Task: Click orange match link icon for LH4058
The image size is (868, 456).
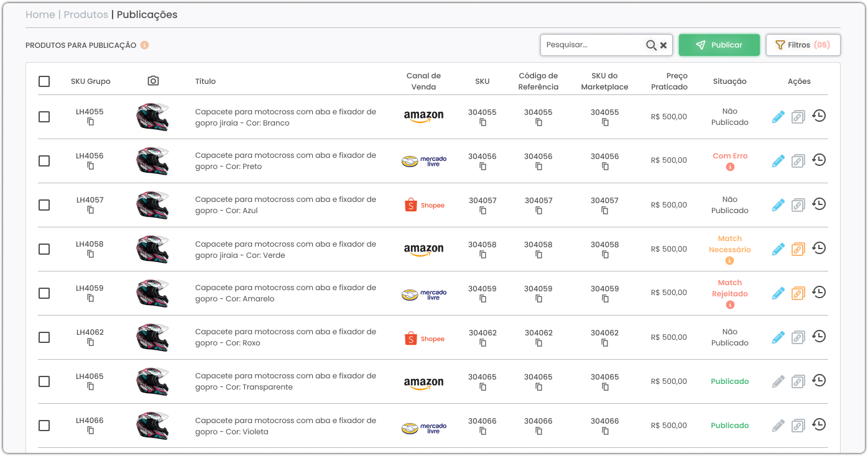Action: click(798, 249)
